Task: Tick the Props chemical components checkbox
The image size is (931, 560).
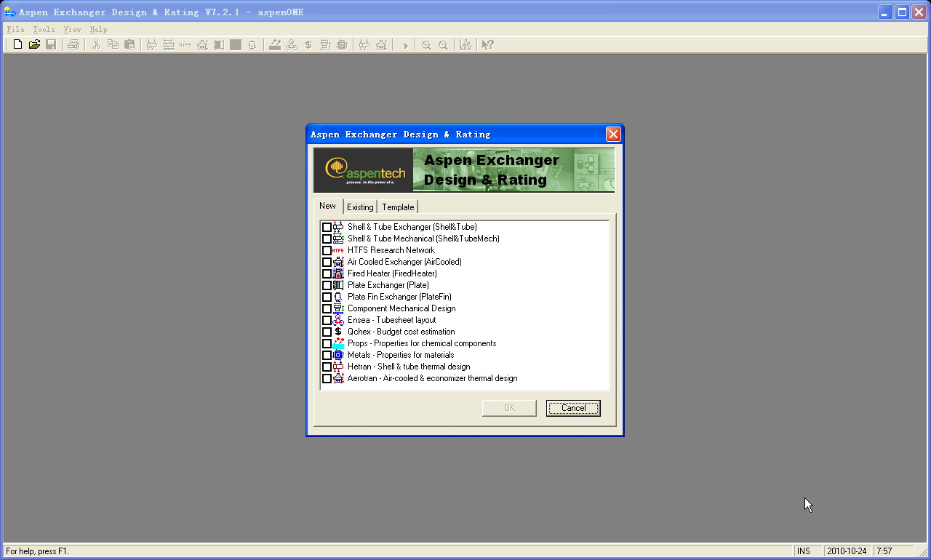Action: click(327, 343)
